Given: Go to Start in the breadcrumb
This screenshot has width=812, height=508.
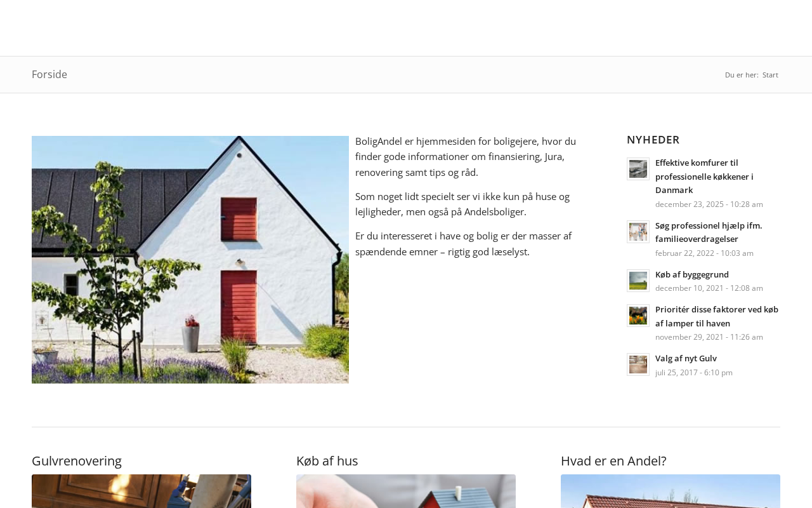Looking at the screenshot, I should (x=770, y=75).
